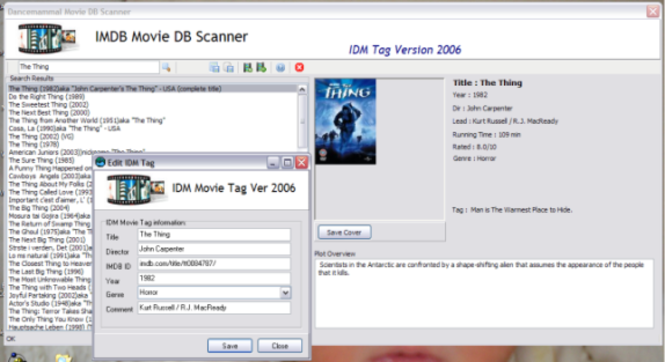
Task: Click the 'Title : The Thing' heading
Action: click(487, 83)
